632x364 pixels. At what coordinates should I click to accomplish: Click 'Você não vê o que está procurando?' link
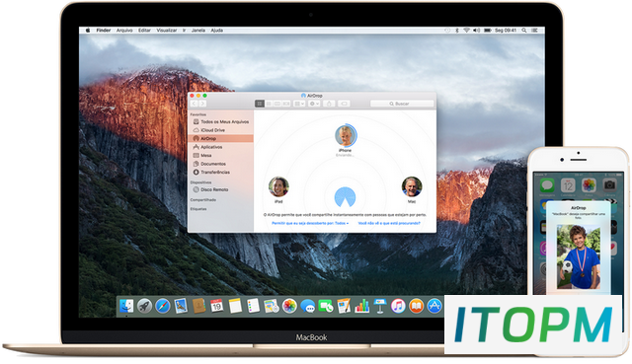(x=389, y=223)
